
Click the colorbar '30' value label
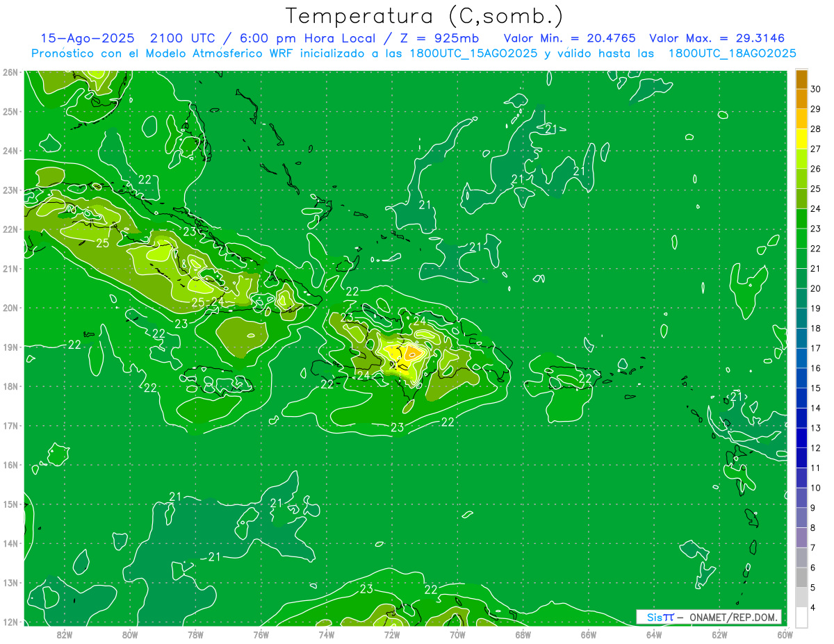tap(816, 89)
